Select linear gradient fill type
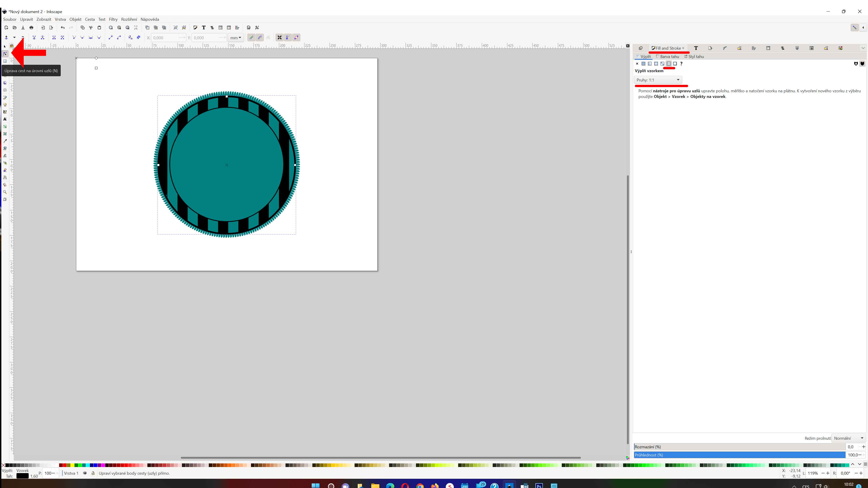 (650, 64)
